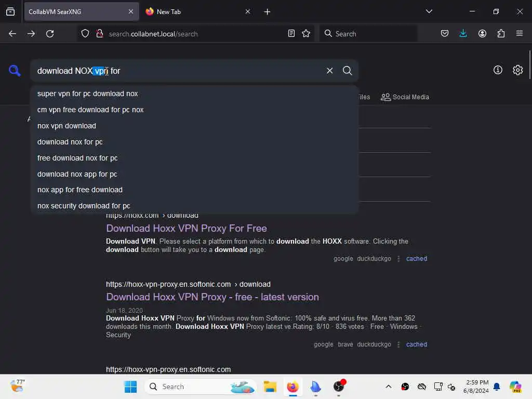Open the Firefox application menu
This screenshot has width=532, height=399.
pos(520,33)
